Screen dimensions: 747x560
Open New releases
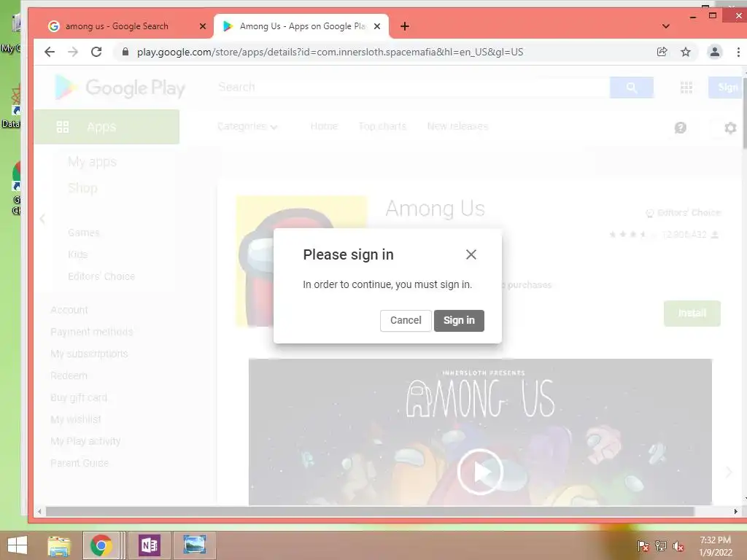[457, 127]
